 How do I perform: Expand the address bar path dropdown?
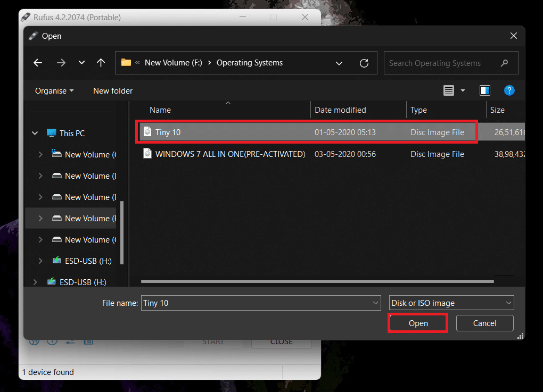coord(339,63)
